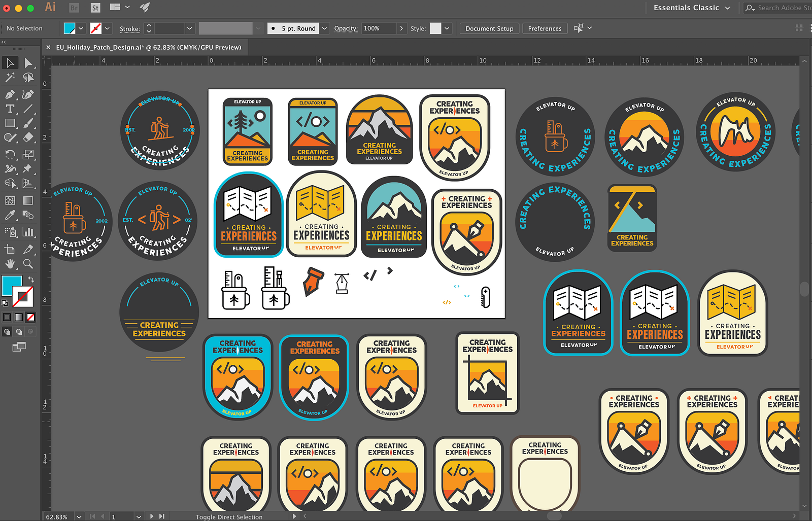Screen dimensions: 812x521
Task: Open the zoom level dropdown at 62.83%
Action: (79, 516)
